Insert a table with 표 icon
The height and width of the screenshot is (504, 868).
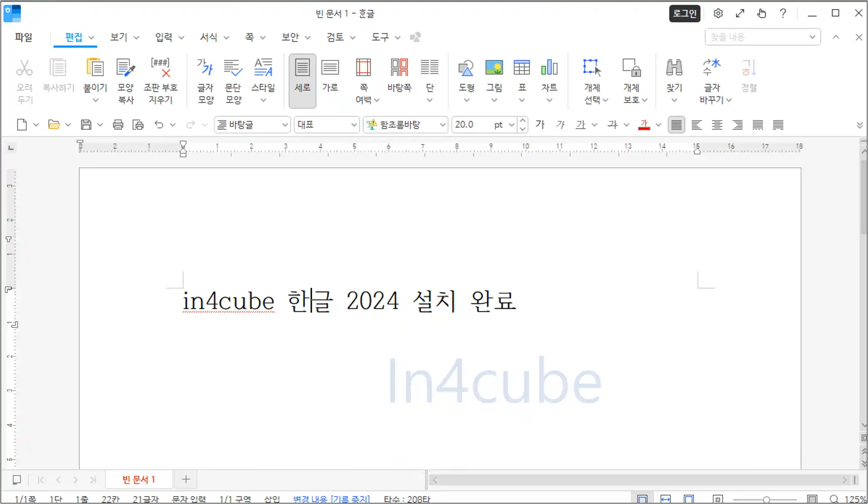[522, 68]
